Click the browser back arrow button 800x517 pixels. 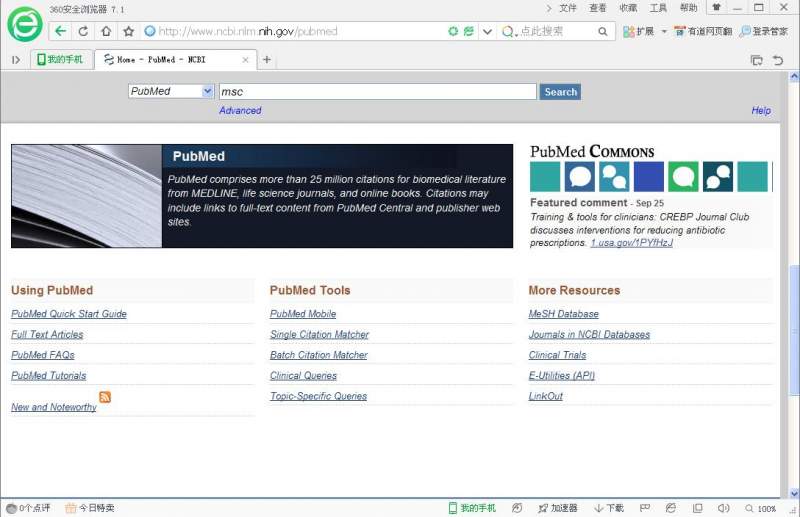pyautogui.click(x=60, y=31)
